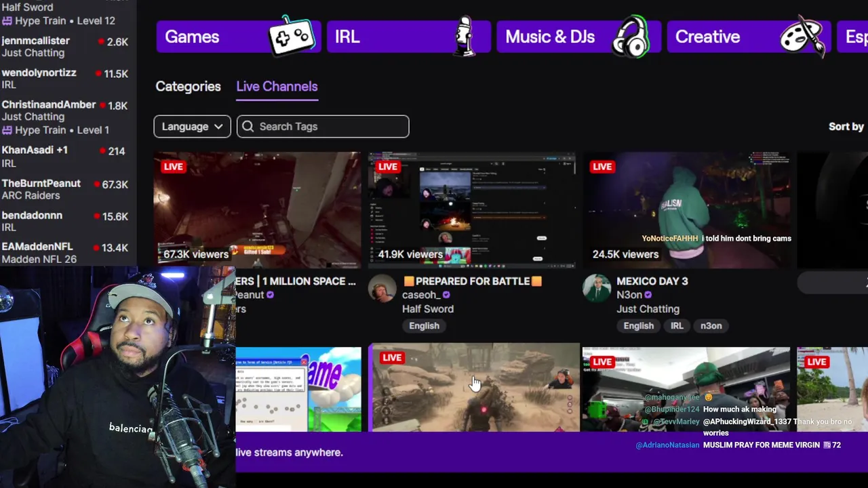Open jennmcallister channel in sidebar
Viewport: 868px width, 488px height.
65,47
